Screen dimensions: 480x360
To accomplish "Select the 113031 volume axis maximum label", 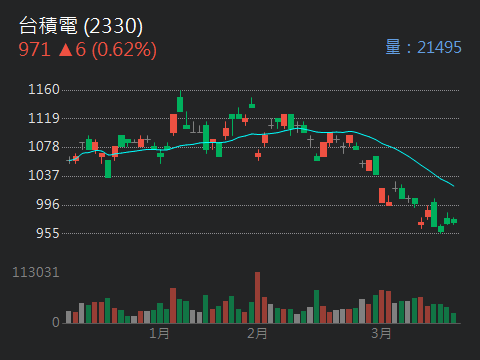I will point(36,273).
